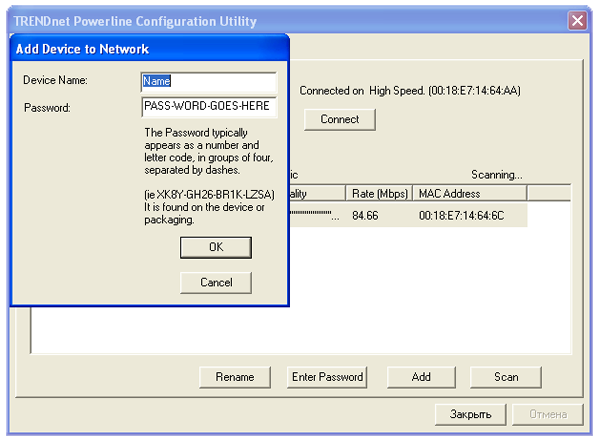The width and height of the screenshot is (600, 441).
Task: Start a Scan for powerline devices
Action: [506, 377]
